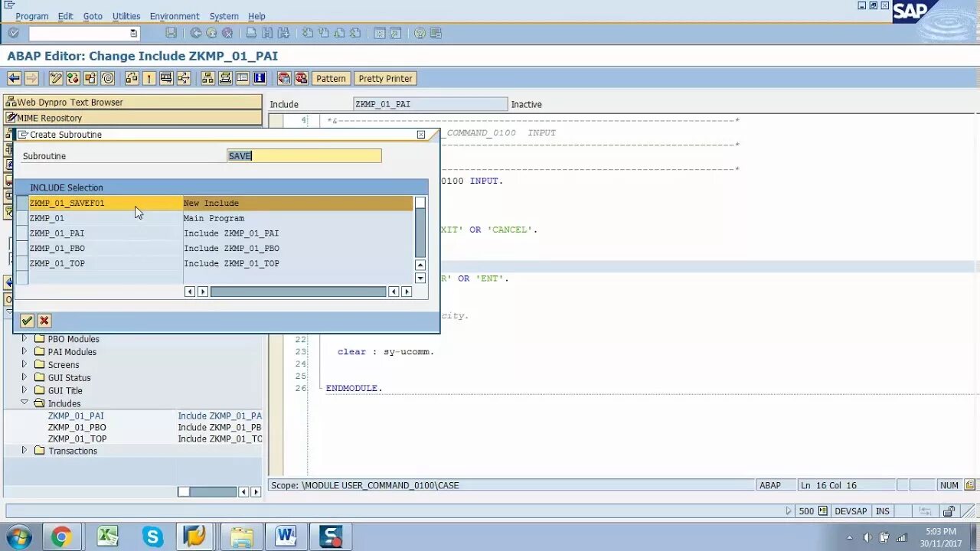This screenshot has height=551, width=980.
Task: Expand the PAI Modules tree node
Action: point(24,351)
